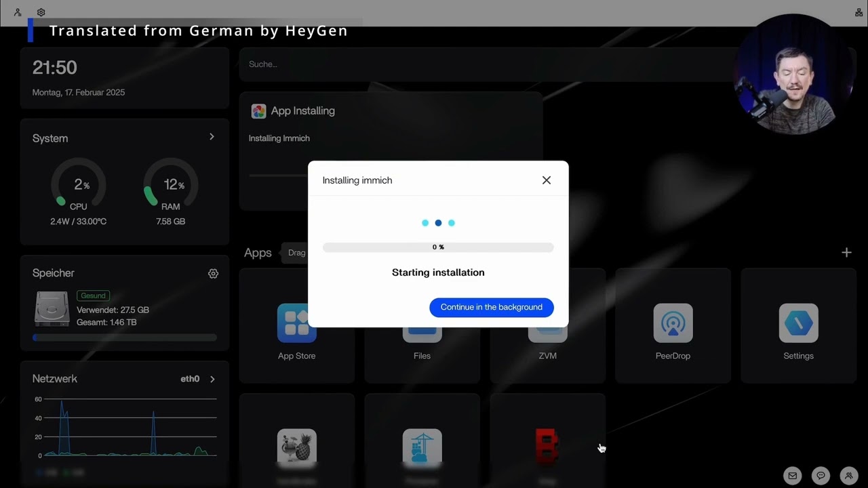
Task: Click the Starting installation message
Action: (x=438, y=272)
